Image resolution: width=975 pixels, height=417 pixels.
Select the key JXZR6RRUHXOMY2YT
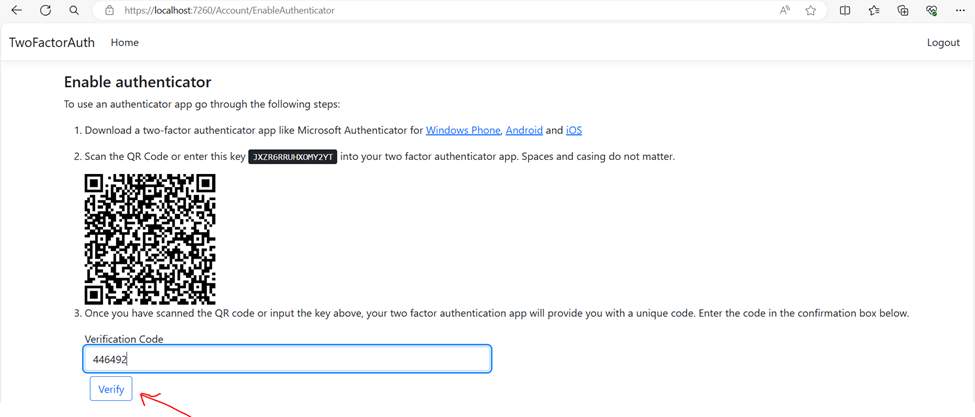293,157
